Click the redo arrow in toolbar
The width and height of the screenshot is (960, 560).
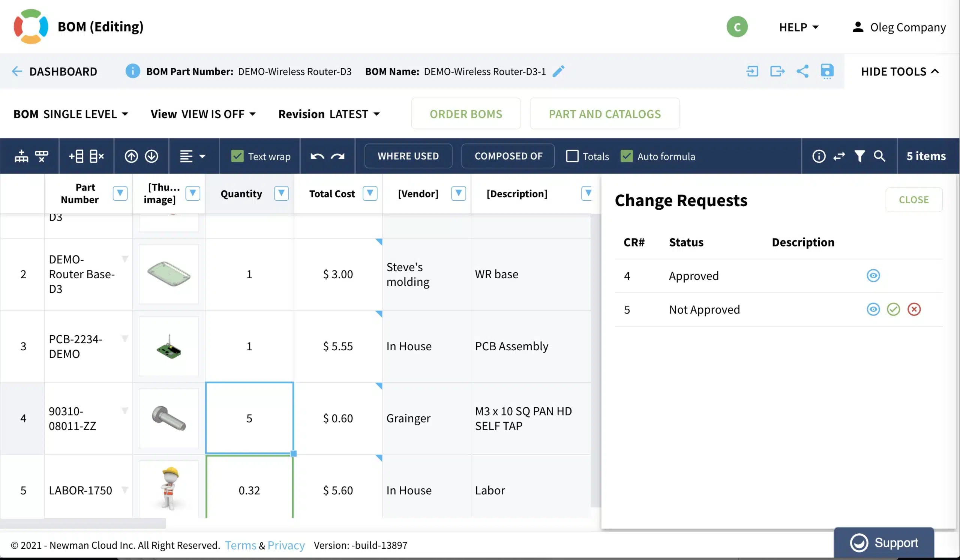pos(337,156)
